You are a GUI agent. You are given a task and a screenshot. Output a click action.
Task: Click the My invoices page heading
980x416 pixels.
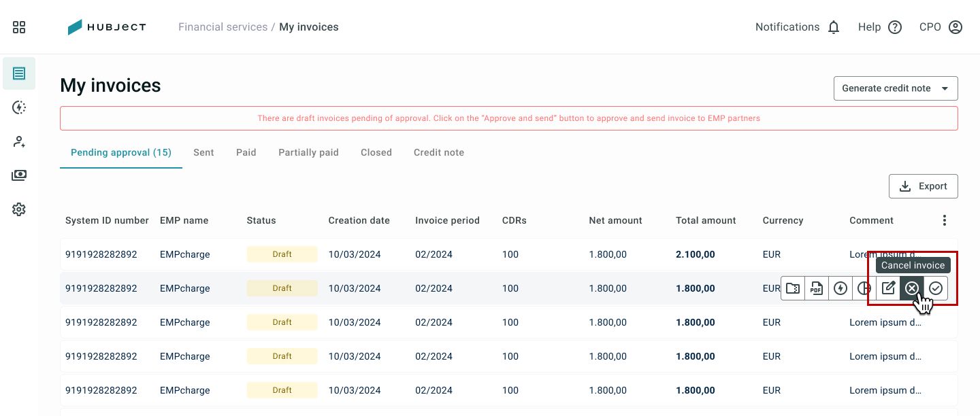click(110, 86)
